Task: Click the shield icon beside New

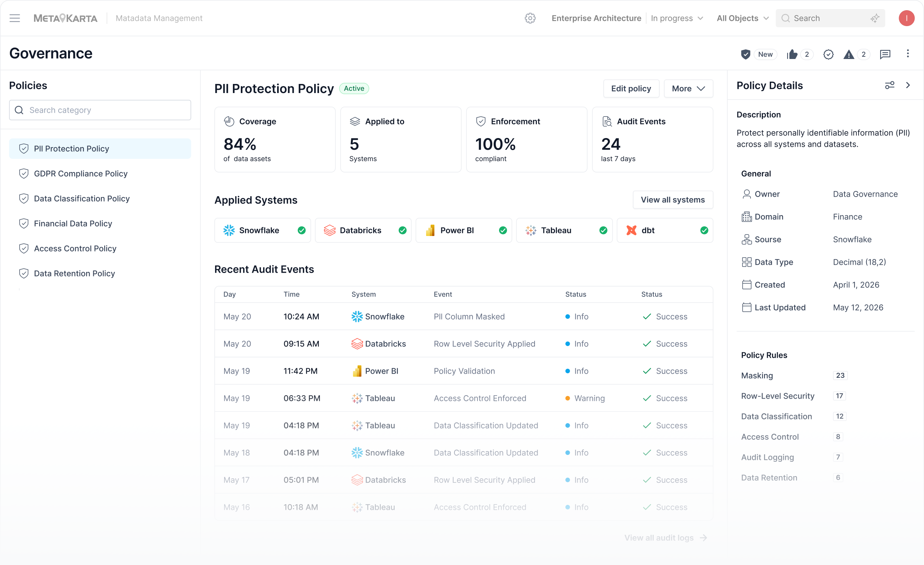Action: (746, 54)
